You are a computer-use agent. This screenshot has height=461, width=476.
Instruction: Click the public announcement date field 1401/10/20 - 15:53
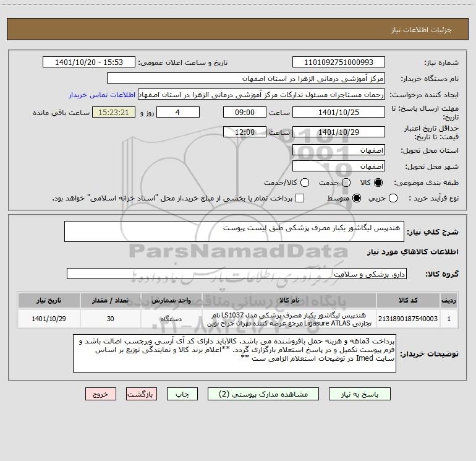tap(89, 62)
